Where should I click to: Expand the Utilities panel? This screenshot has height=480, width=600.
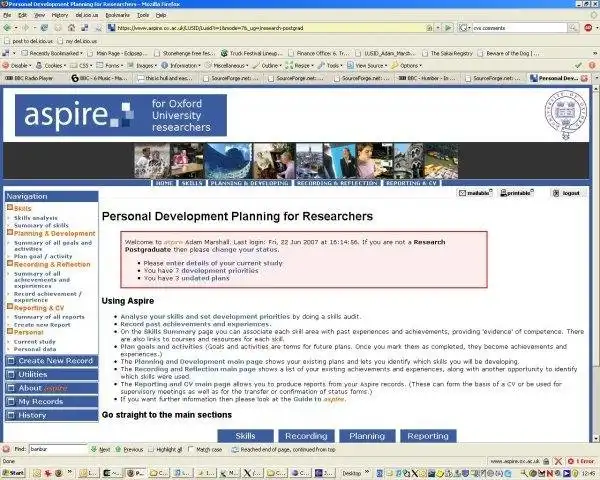tap(51, 374)
